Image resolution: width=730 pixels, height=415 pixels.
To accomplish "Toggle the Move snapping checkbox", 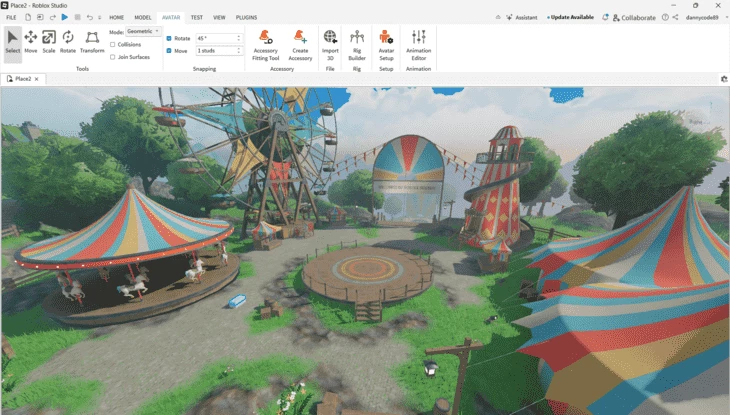I will click(x=169, y=50).
